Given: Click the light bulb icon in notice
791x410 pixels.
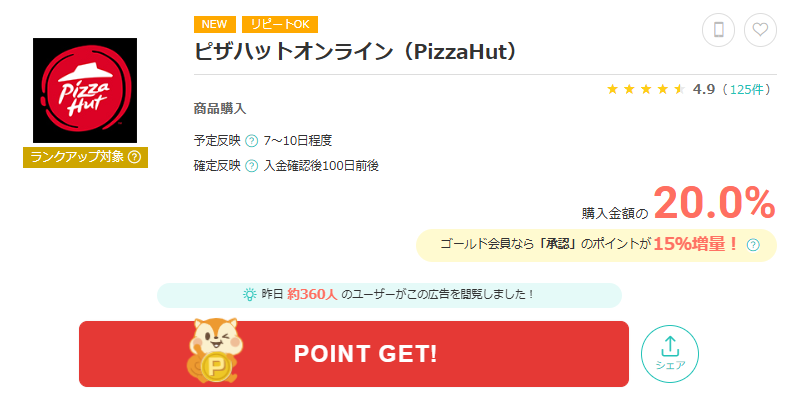Looking at the screenshot, I should point(250,295).
